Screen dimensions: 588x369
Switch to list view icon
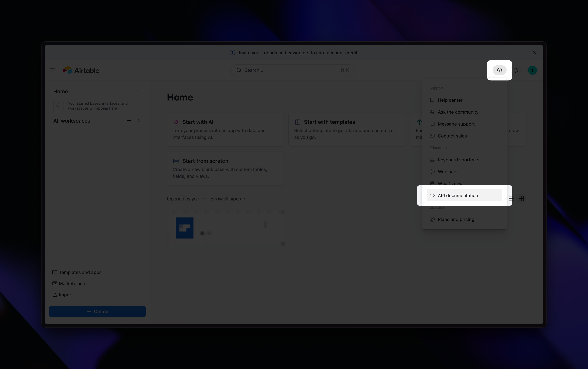click(x=511, y=199)
